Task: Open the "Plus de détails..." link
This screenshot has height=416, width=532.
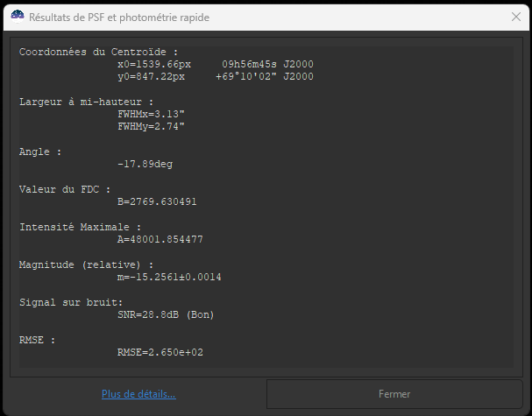Action: tap(138, 394)
